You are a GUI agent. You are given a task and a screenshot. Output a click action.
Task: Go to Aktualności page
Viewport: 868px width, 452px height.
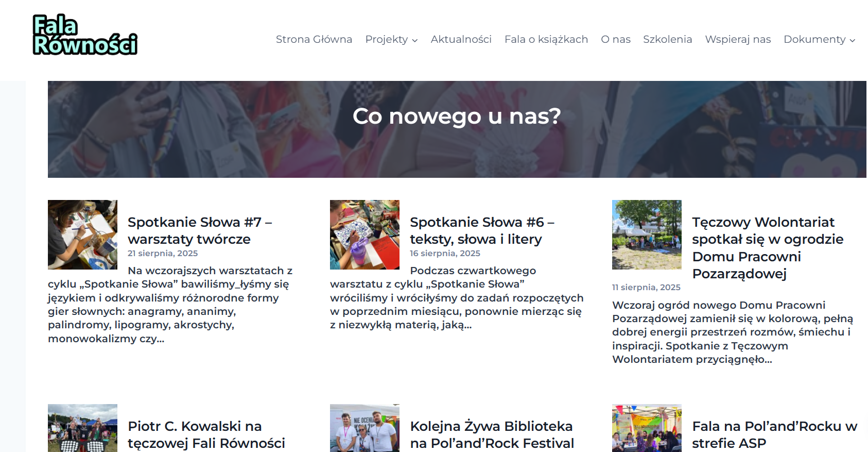coord(461,39)
